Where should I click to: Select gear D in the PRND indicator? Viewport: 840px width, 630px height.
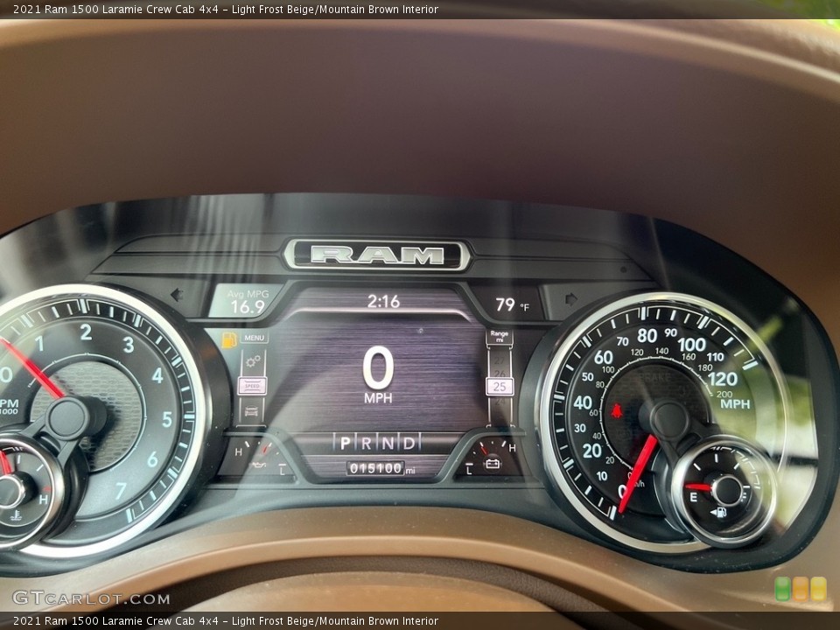point(409,443)
